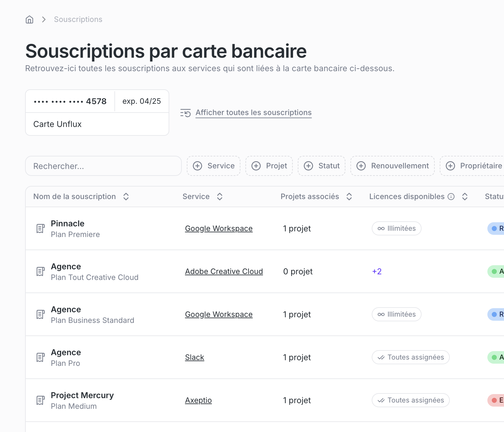Click the receipt icon next to Project Mercury

[x=40, y=400]
